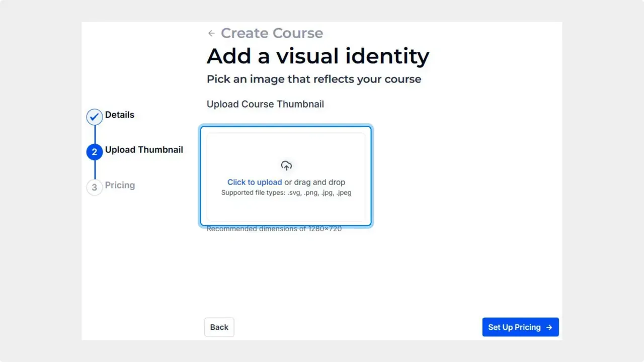Select the Create Course heading
This screenshot has height=362, width=644.
point(272,33)
